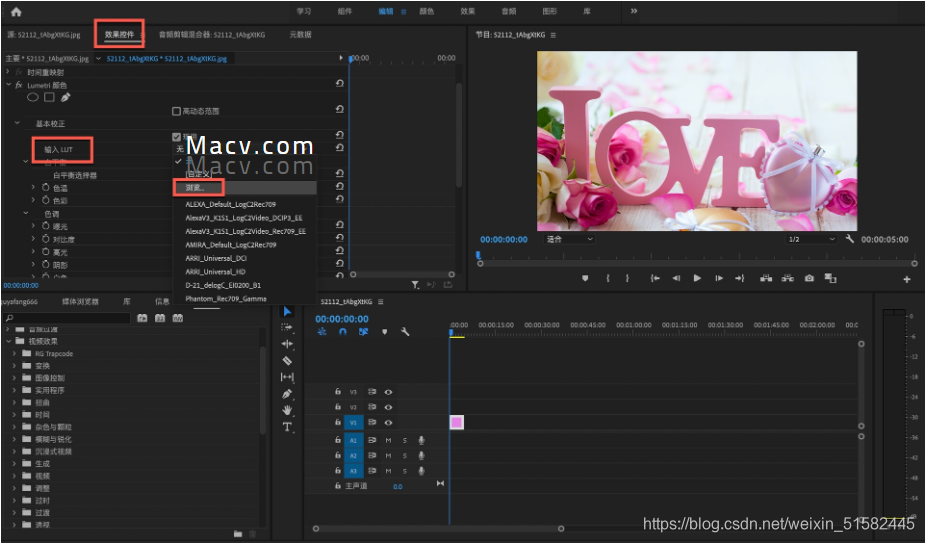Pick the Pen tool in the toolbar
Screen dimensions: 925x543
coord(287,394)
